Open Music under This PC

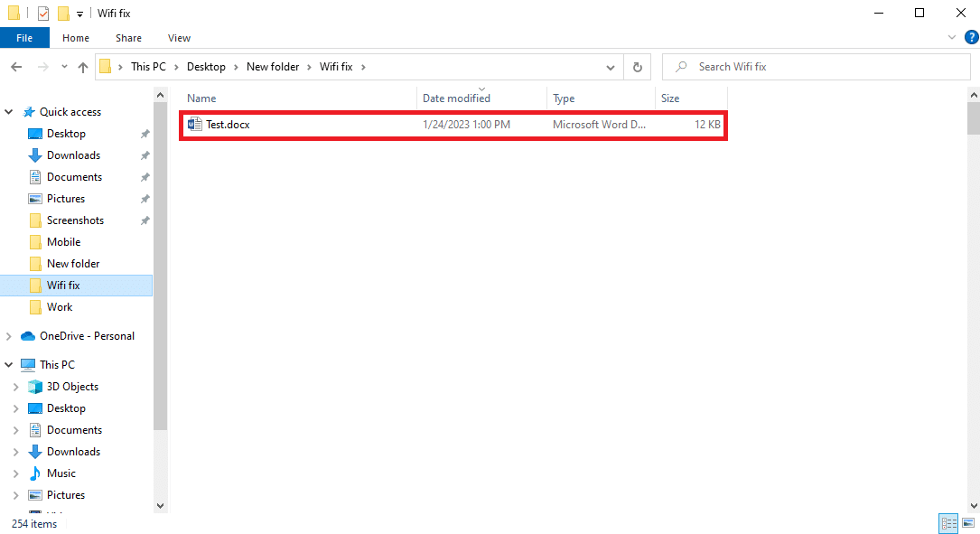(x=61, y=473)
